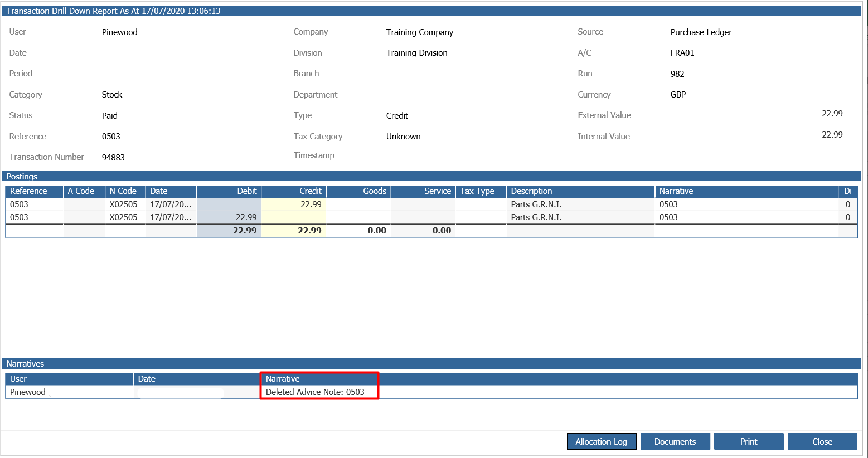Click the N Code column header
The height and width of the screenshot is (458, 868).
(x=124, y=191)
